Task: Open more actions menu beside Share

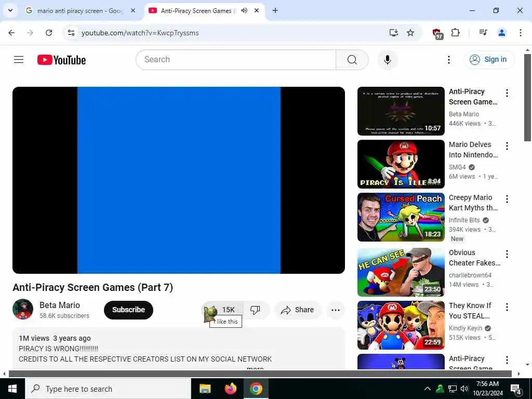Action: tap(335, 310)
